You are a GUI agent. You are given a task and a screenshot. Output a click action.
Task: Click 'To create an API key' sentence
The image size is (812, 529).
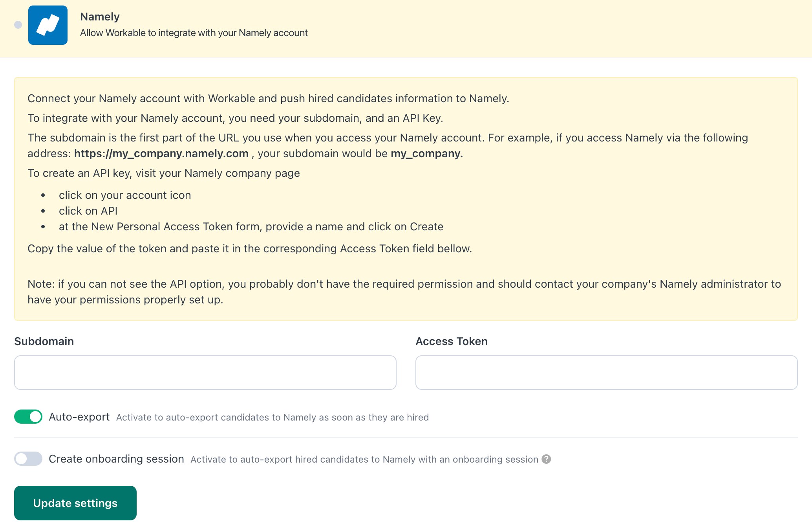(x=164, y=173)
